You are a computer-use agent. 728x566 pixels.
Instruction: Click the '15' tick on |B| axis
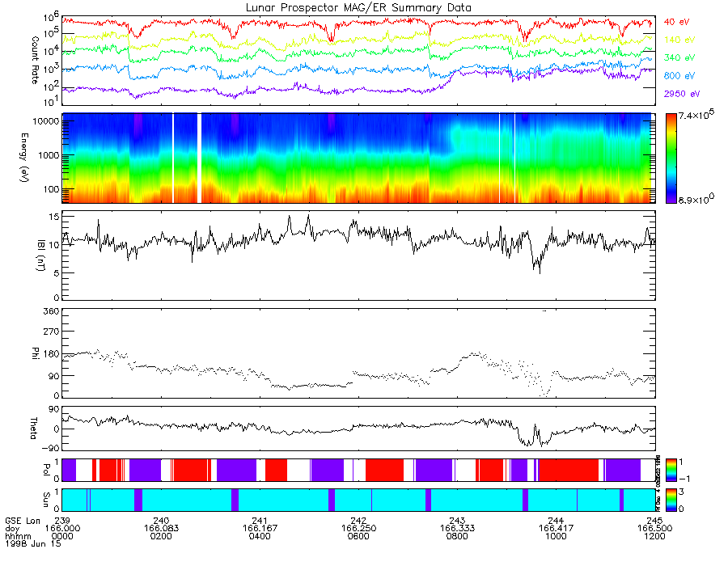(x=54, y=217)
